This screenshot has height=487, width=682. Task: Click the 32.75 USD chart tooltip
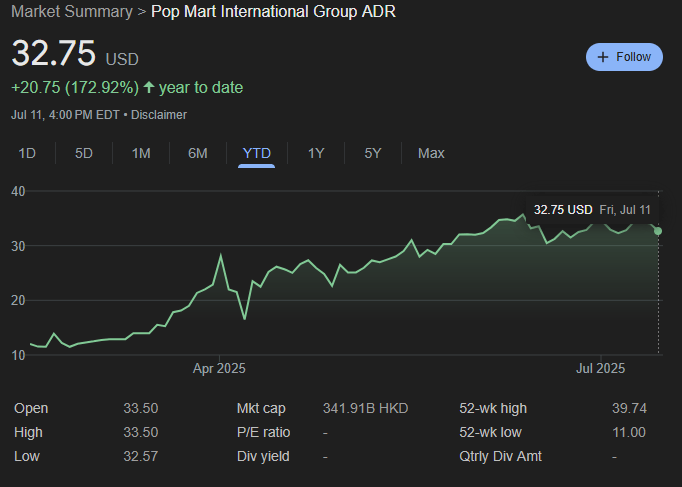click(592, 210)
